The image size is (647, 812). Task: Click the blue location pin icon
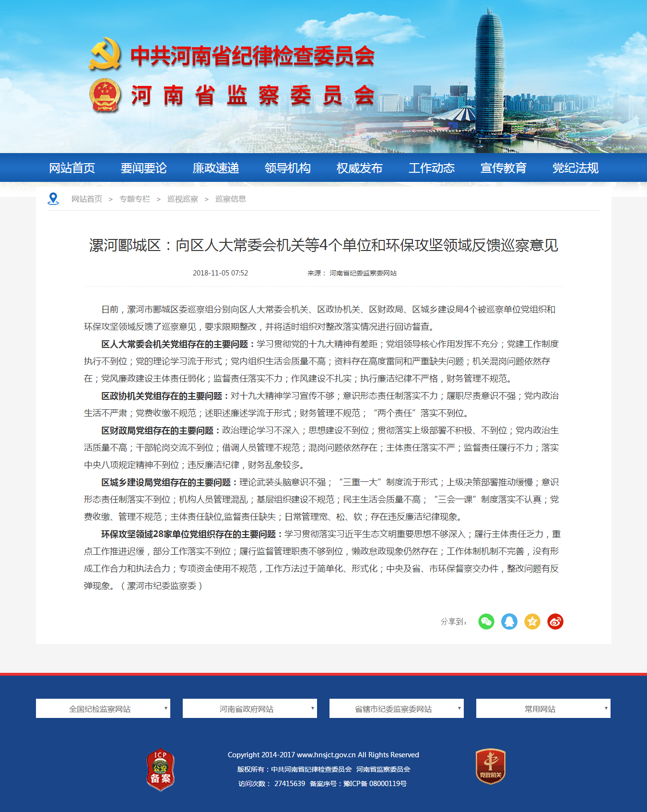coord(53,199)
